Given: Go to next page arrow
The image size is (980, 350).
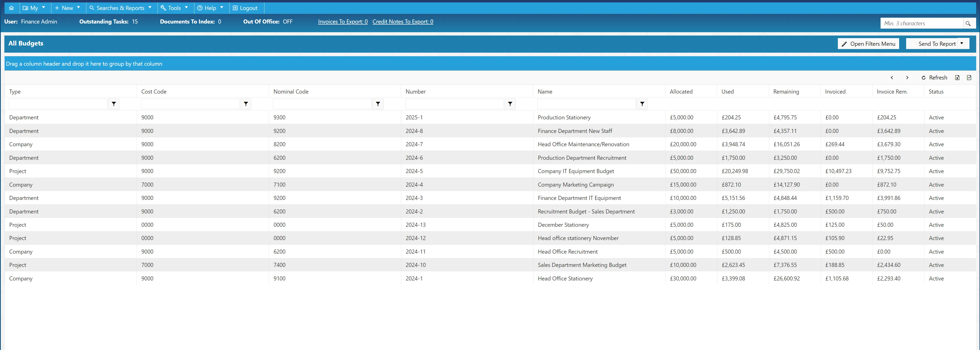Looking at the screenshot, I should coord(907,78).
